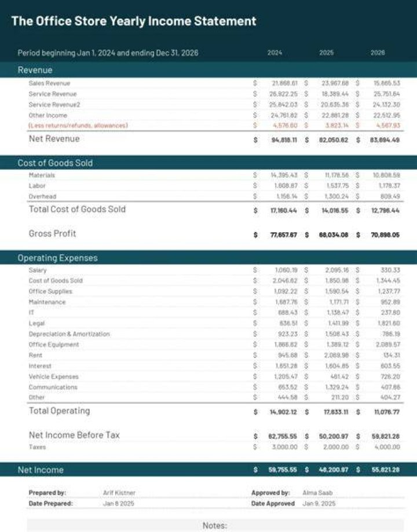
Task: Click the 2024 column header
Action: (275, 53)
